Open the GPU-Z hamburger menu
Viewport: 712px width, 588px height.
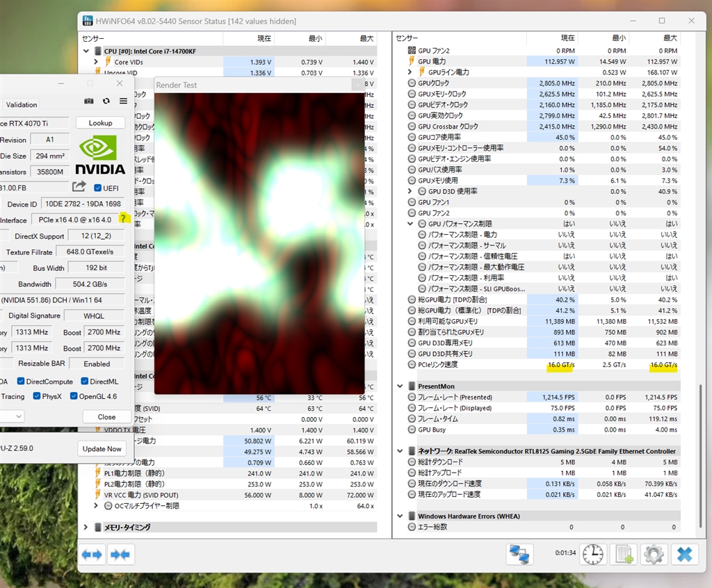click(123, 101)
